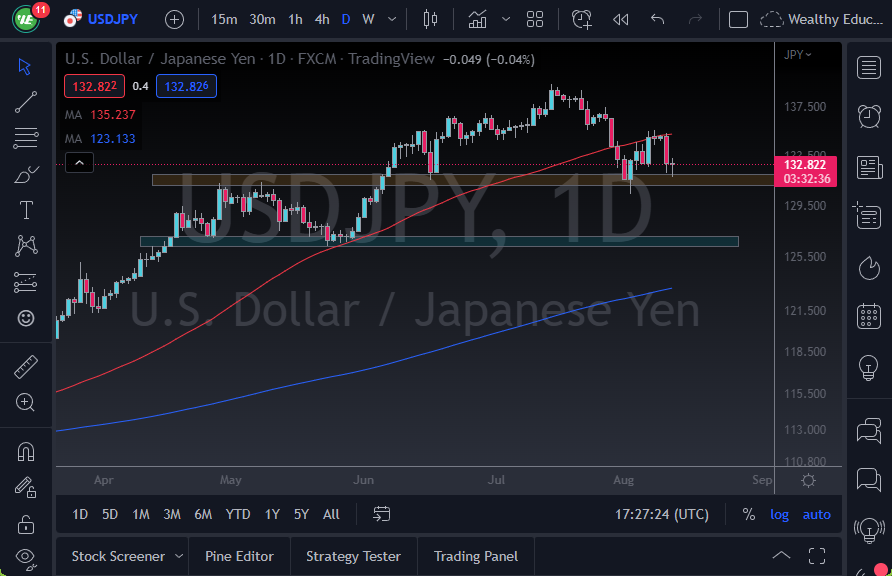This screenshot has height=576, width=892.
Task: Open the ideas stream broadcast icon
Action: pos(869,531)
